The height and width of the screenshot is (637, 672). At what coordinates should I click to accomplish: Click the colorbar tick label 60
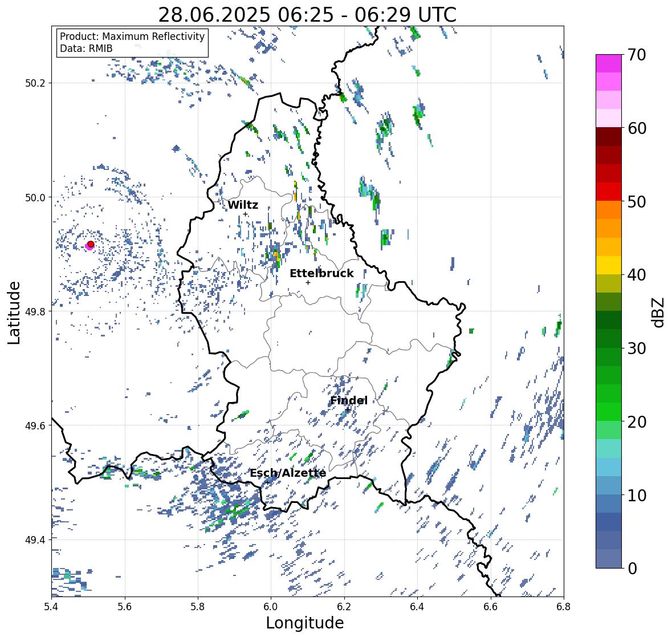pyautogui.click(x=637, y=128)
